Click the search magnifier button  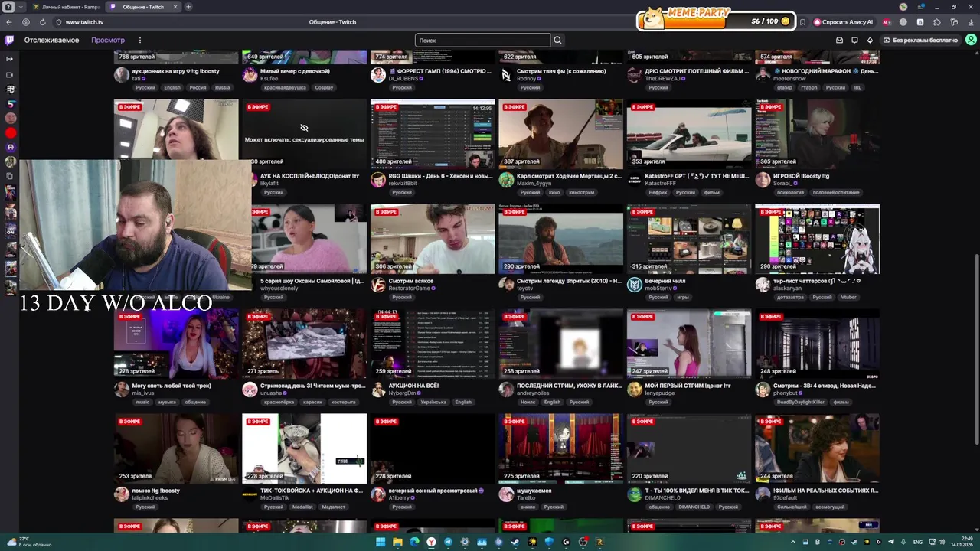557,40
